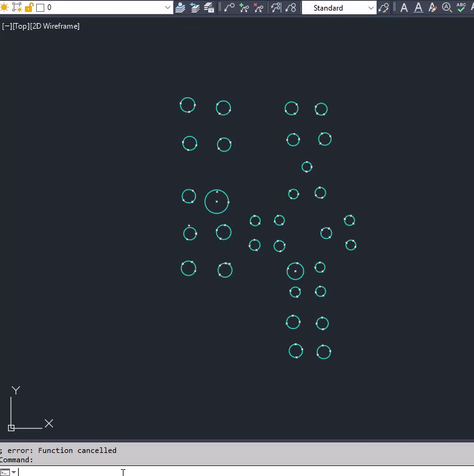Click the UCS icon origin square
The image size is (474, 476).
tap(11, 428)
